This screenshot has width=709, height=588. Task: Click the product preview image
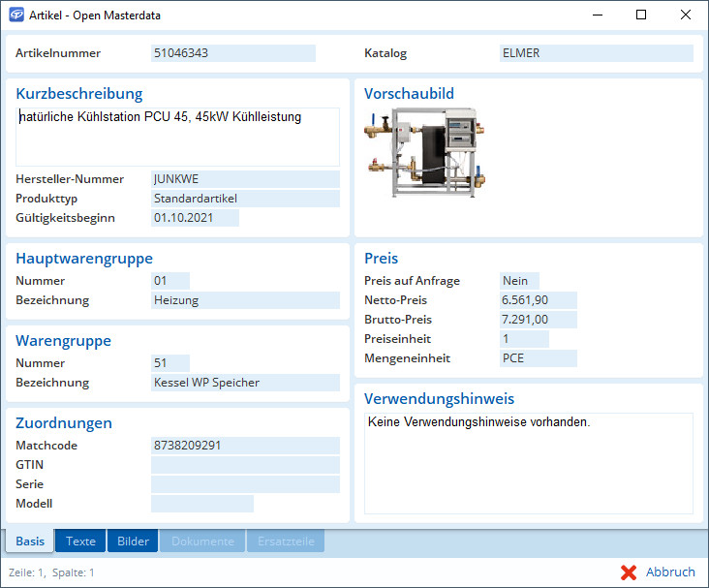(x=424, y=154)
